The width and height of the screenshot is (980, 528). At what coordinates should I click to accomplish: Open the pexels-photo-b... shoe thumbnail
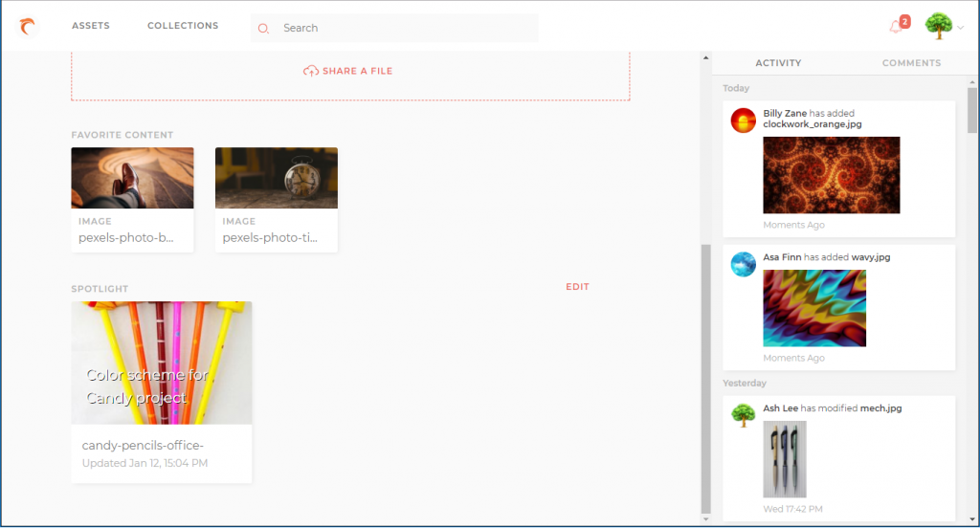(132, 178)
